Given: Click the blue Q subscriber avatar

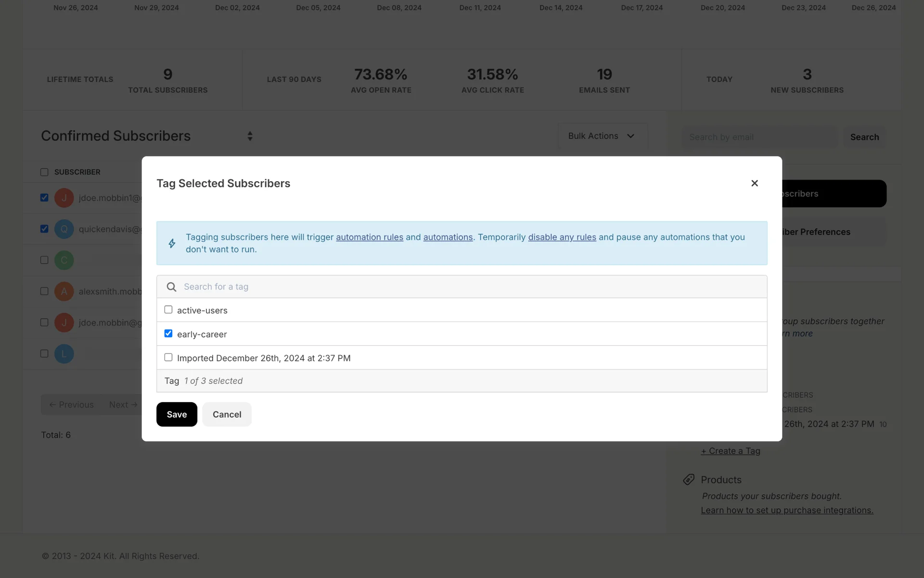Looking at the screenshot, I should pyautogui.click(x=64, y=229).
